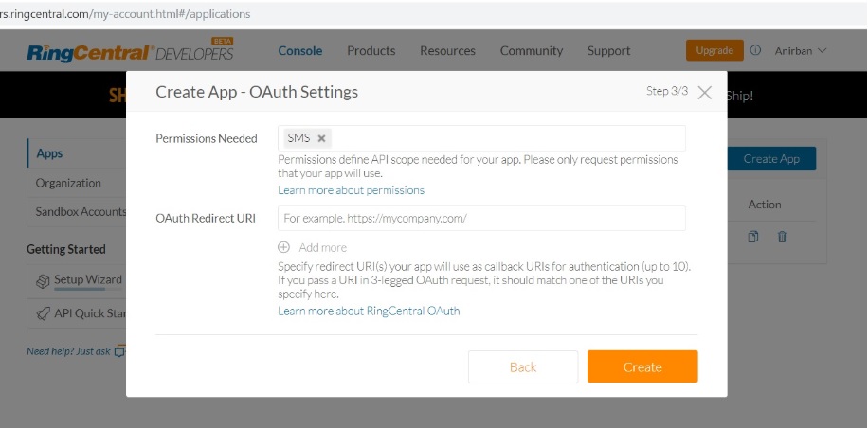Open Learn more about RingCentral OAuth link
This screenshot has height=428, width=868.
point(369,311)
